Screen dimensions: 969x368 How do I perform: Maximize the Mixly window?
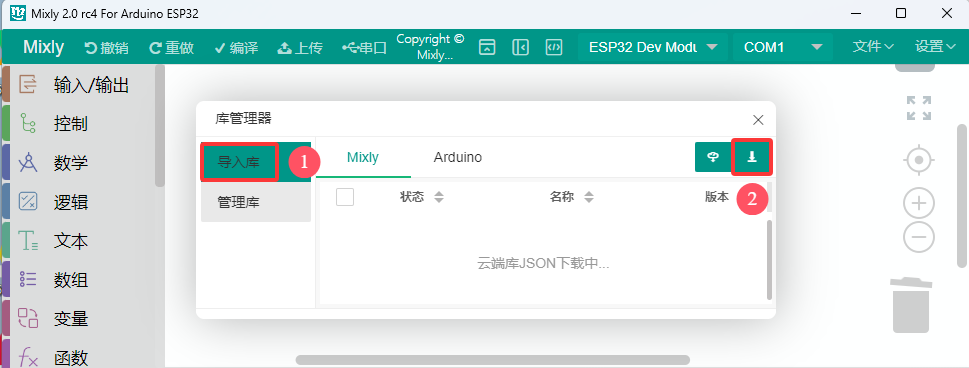[x=901, y=13]
